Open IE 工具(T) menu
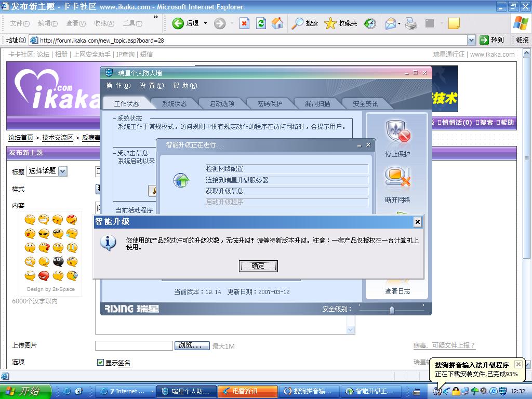The image size is (532, 399). point(132,23)
